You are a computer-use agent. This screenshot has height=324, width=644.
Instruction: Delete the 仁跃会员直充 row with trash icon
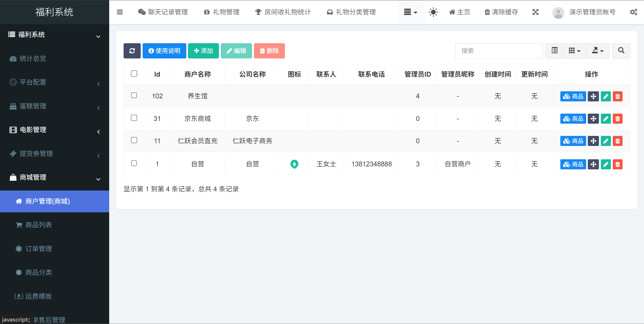click(618, 141)
